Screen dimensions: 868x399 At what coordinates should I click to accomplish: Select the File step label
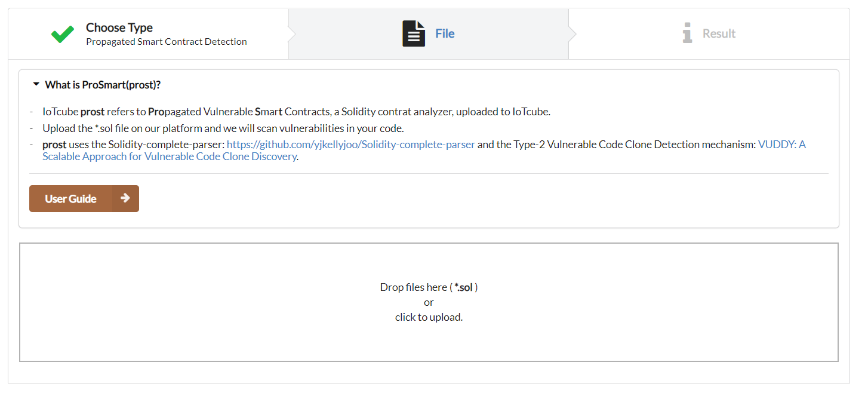445,33
